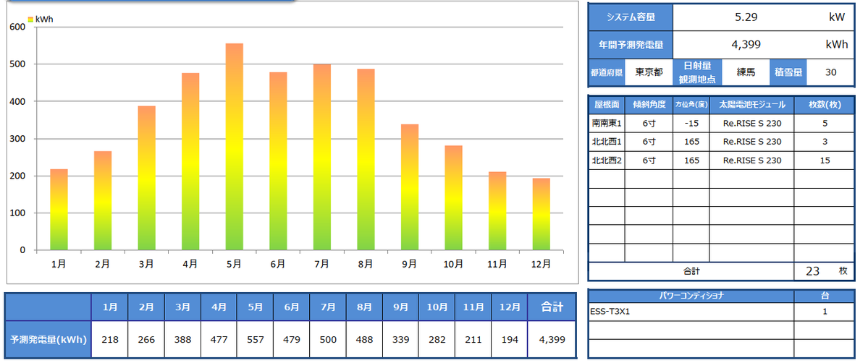Select the 北北西2 roof row
This screenshot has height=363, width=868.
click(x=722, y=161)
